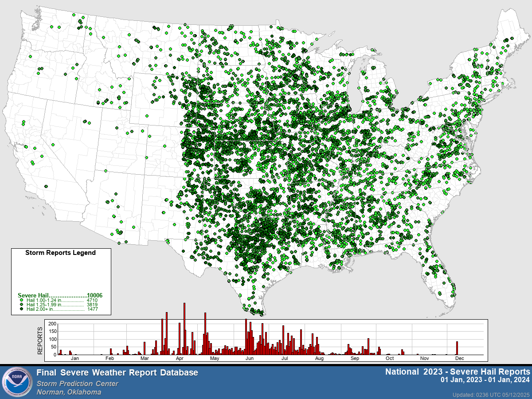Click the NOAA logo emblem
Image resolution: width=532 pixels, height=399 pixels.
(x=17, y=383)
